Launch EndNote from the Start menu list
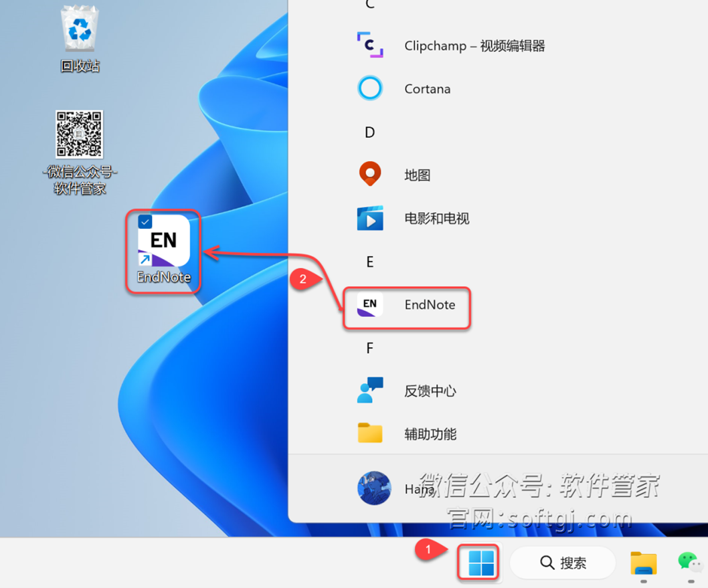This screenshot has height=588, width=708. [406, 305]
